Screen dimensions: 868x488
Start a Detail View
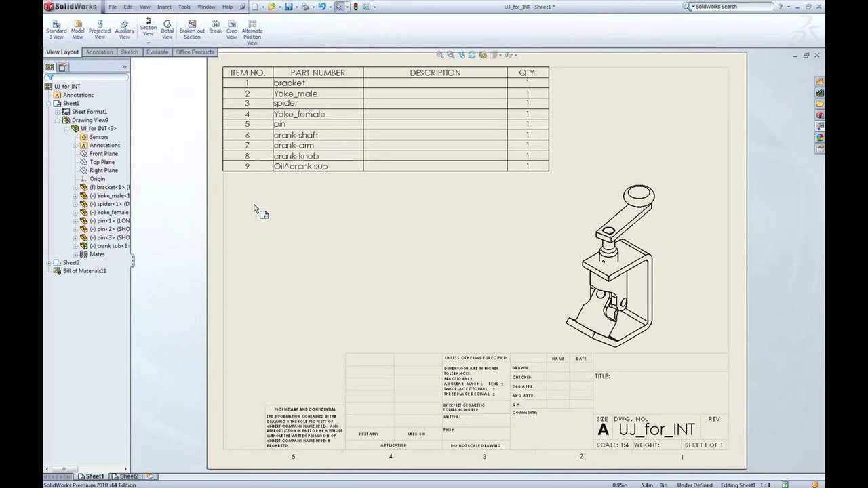[x=167, y=29]
